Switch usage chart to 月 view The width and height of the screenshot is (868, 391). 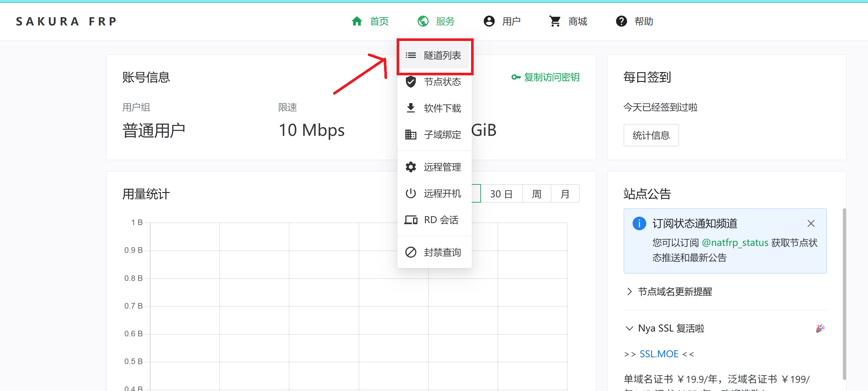(565, 194)
